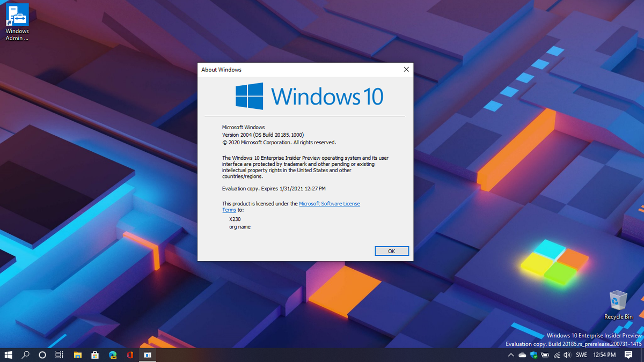
Task: Open File Explorer from the taskbar
Action: tap(77, 355)
